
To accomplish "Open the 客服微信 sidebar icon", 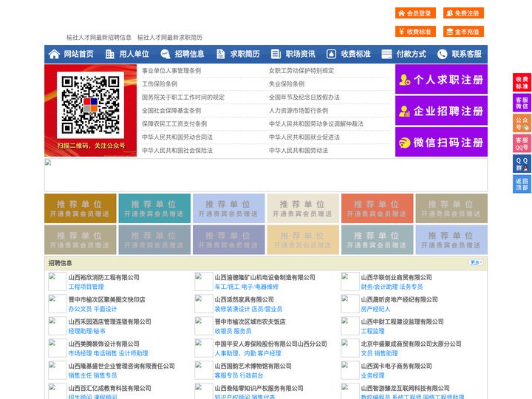I will point(522,103).
